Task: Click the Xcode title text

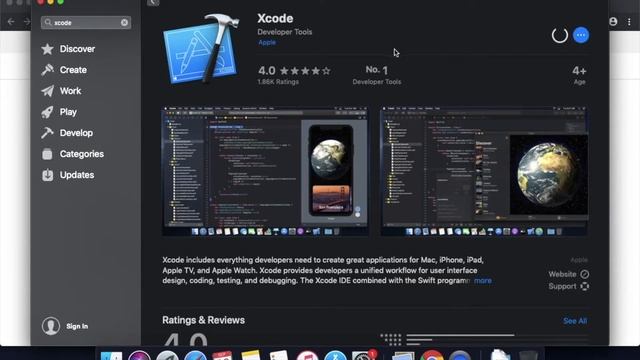Action: (x=275, y=18)
